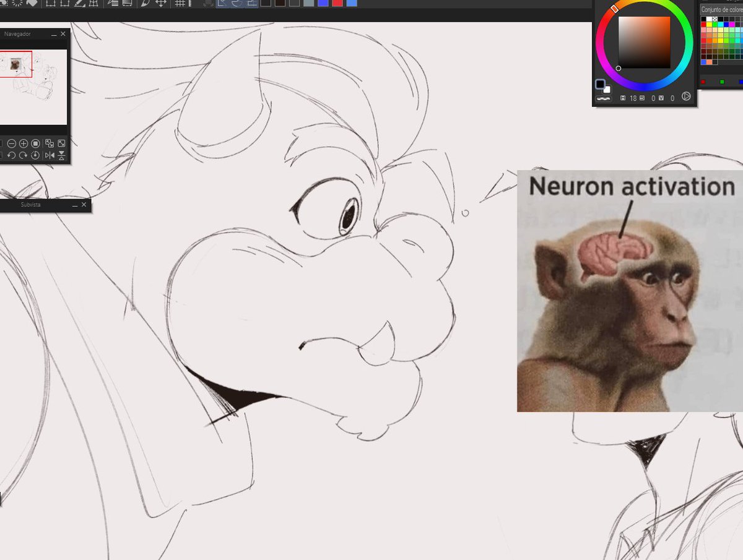Pick white swatch in color set top row

point(709,19)
